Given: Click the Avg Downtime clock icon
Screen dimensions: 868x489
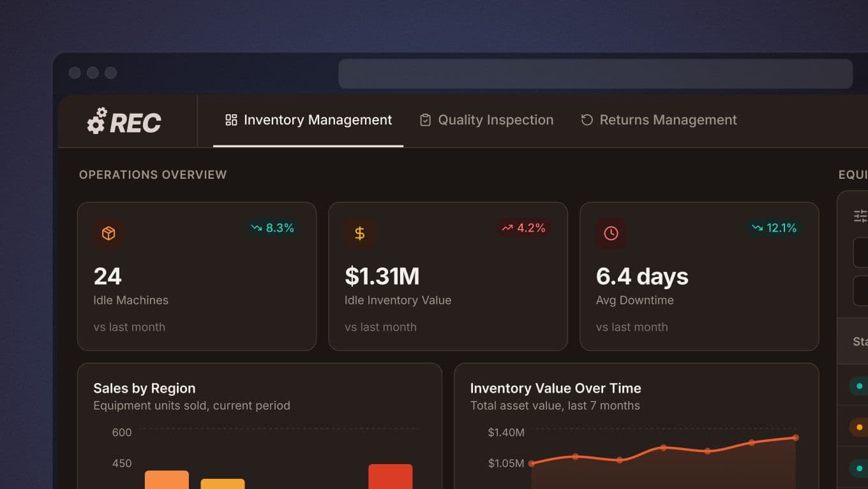Looking at the screenshot, I should [x=611, y=234].
